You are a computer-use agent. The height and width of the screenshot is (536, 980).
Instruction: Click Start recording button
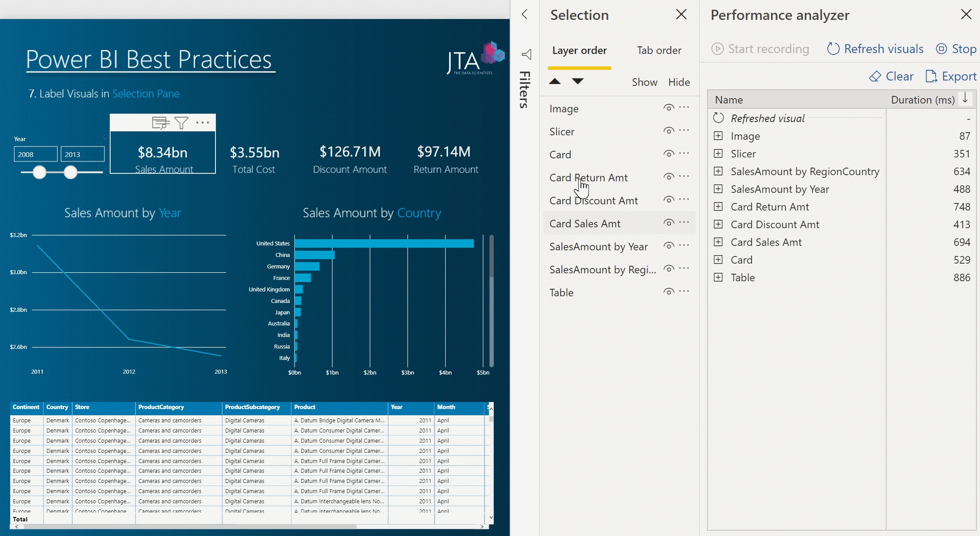click(x=761, y=49)
